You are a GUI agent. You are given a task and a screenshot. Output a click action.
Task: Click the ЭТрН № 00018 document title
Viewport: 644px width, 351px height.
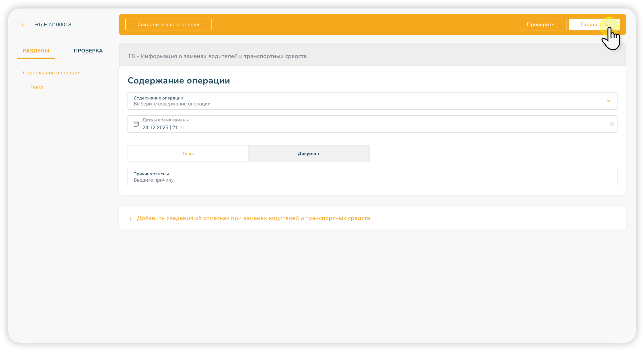[53, 24]
